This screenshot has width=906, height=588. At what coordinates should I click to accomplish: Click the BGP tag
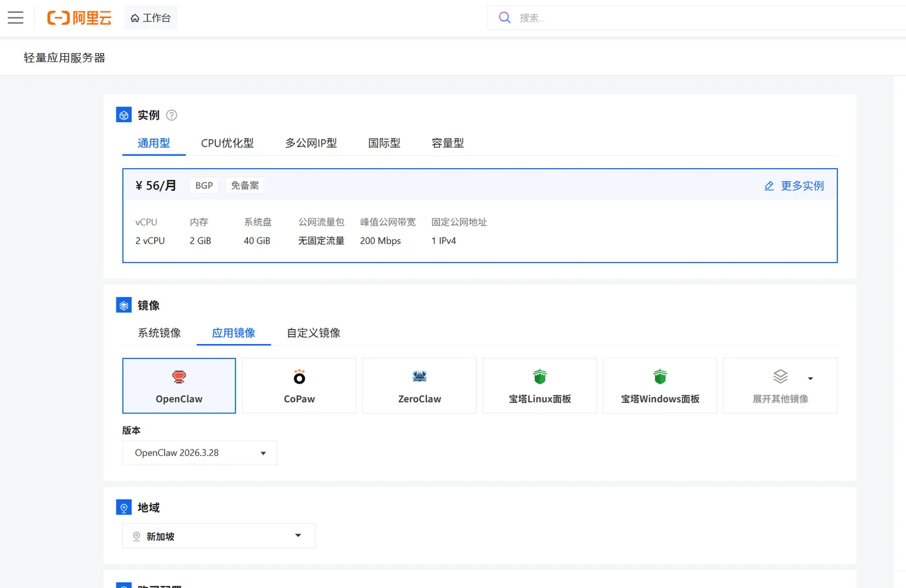204,186
